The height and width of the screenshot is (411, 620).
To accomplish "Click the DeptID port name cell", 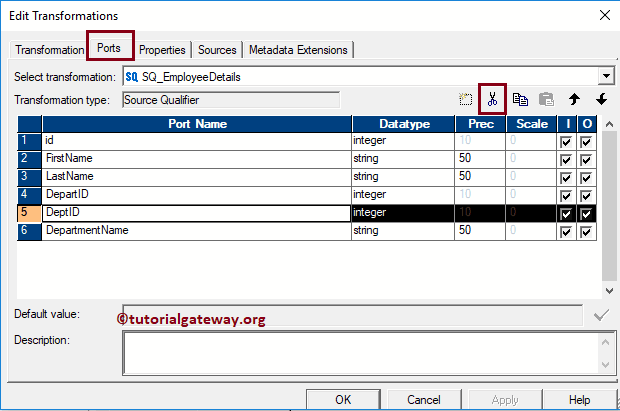I will point(197,213).
